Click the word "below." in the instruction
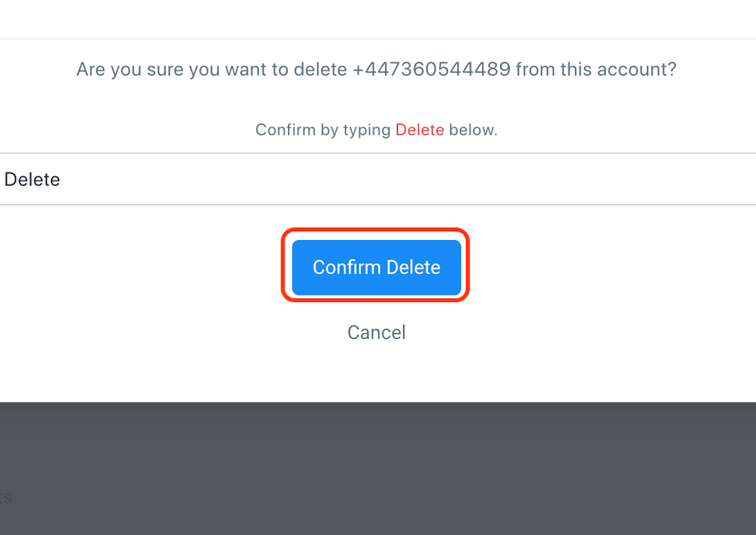Screen dimensions: 756x535 tap(473, 130)
